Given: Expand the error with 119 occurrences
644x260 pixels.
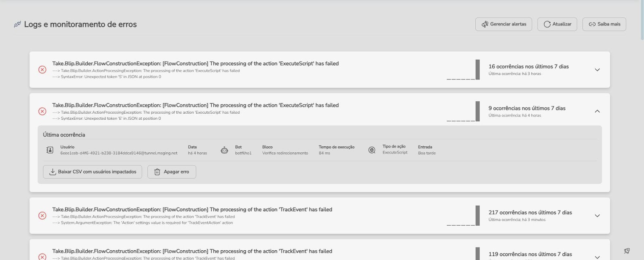Looking at the screenshot, I should 597,257.
